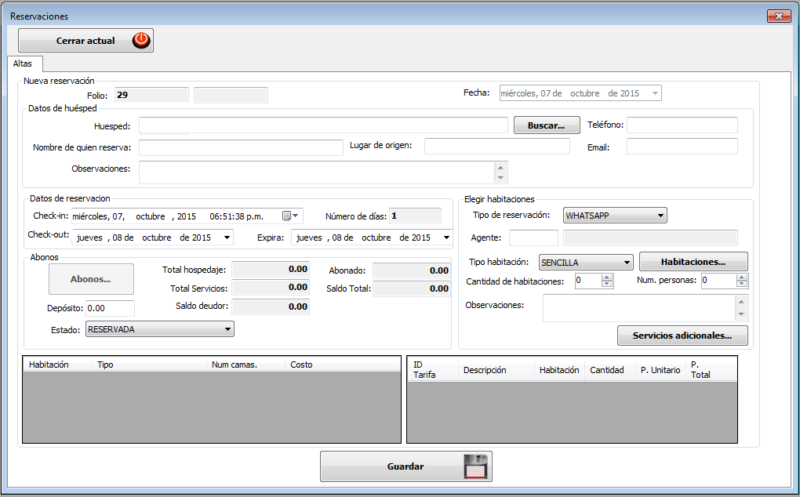Open the Habitaciones... selection button
This screenshot has height=497, width=800.
click(x=693, y=262)
